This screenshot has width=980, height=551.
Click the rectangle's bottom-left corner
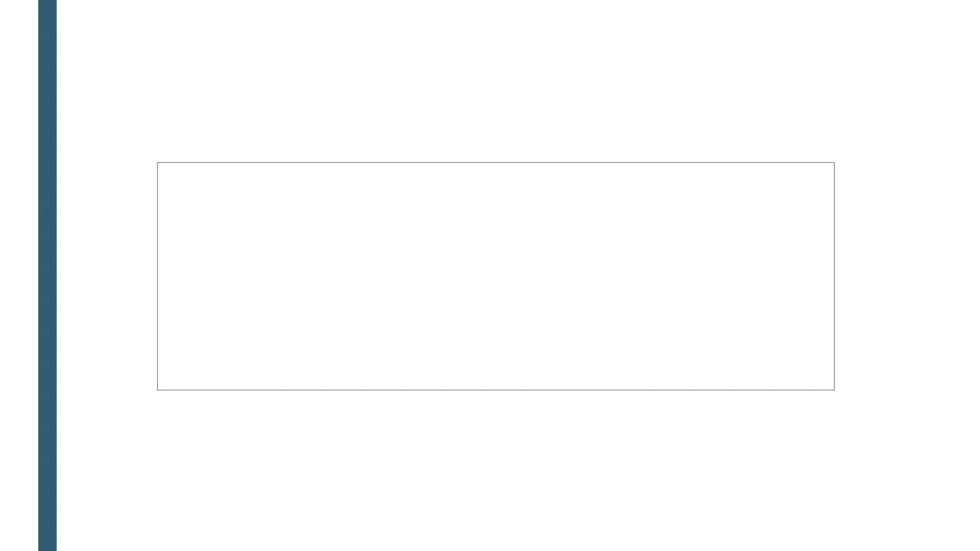pyautogui.click(x=158, y=390)
